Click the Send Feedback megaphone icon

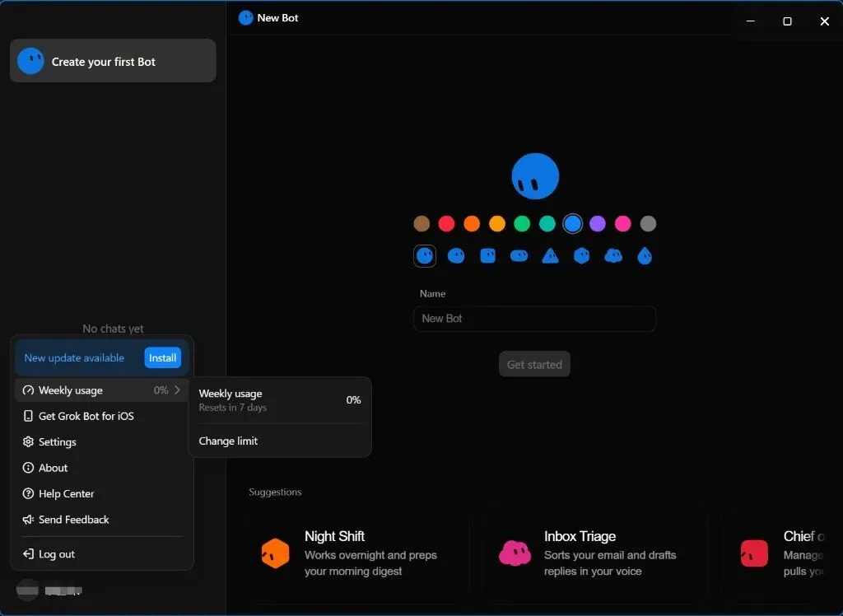click(x=28, y=520)
